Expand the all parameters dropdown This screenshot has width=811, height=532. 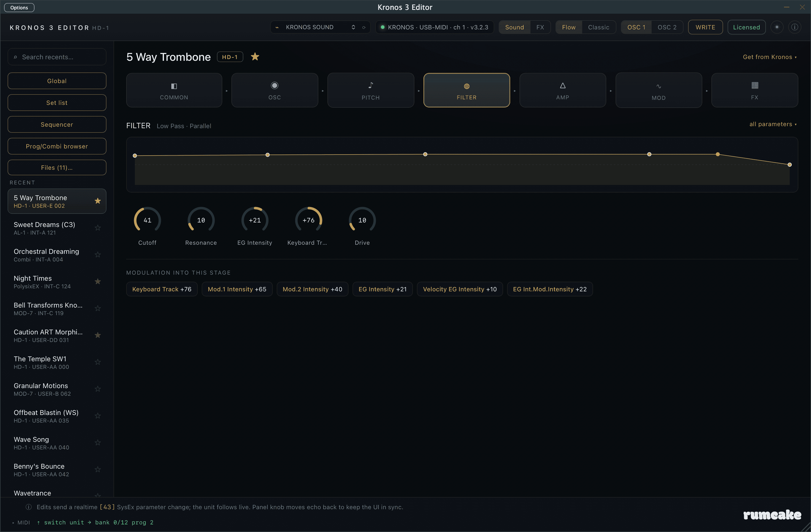[773, 124]
